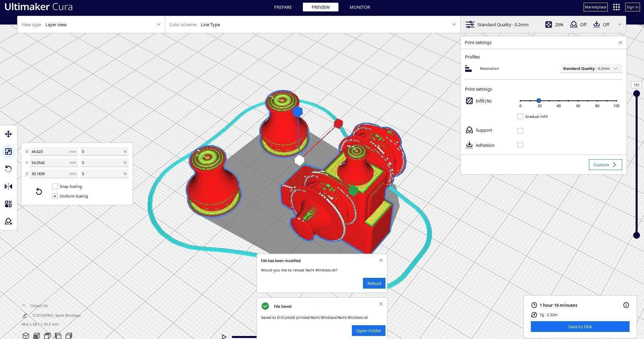Click the X size mm field

(x=54, y=152)
